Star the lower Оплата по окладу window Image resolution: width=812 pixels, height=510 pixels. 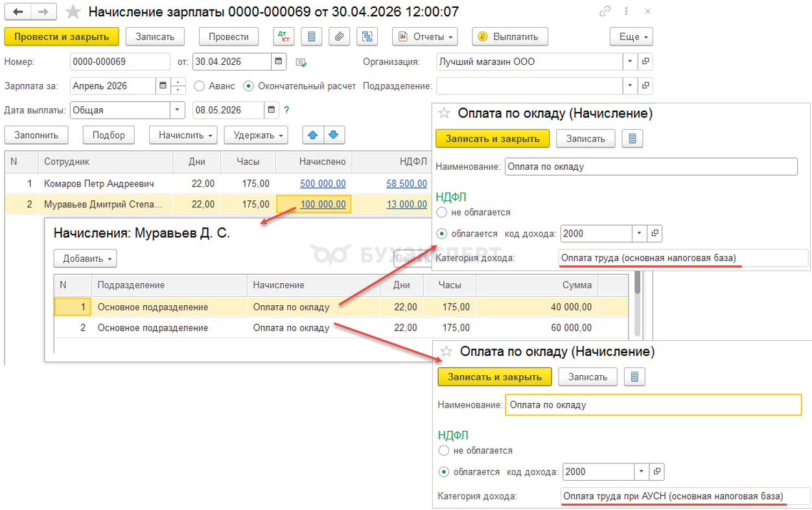tap(447, 352)
